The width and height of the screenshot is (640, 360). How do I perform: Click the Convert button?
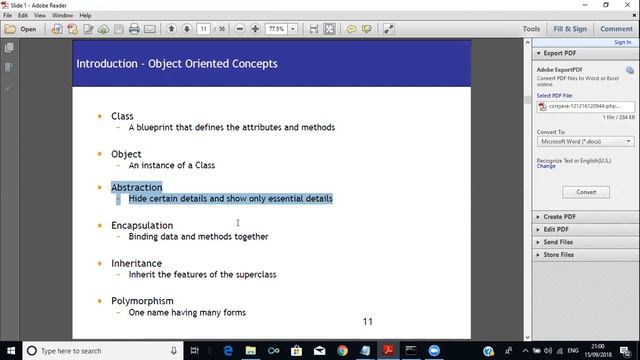point(586,192)
